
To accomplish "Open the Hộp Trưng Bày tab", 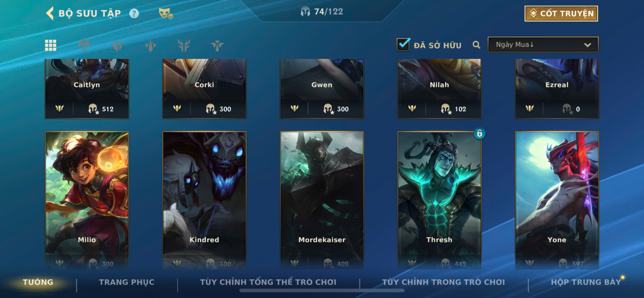I will [x=586, y=282].
